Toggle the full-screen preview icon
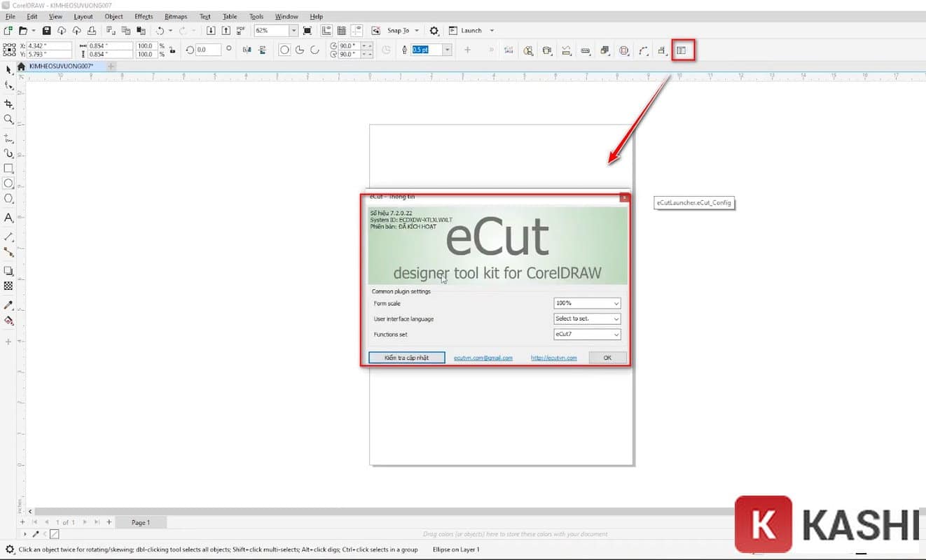Screen dimensions: 926x560 point(307,31)
